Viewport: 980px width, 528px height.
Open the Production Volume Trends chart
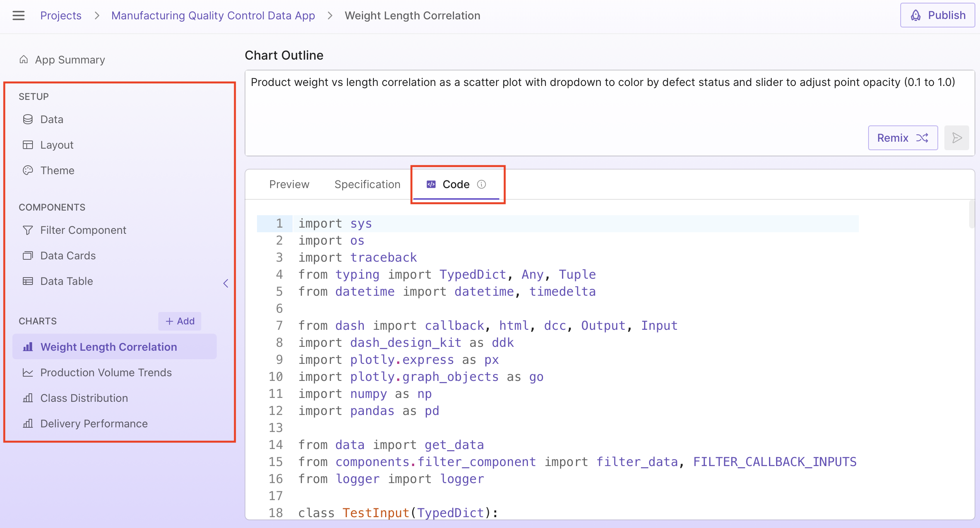[106, 372]
